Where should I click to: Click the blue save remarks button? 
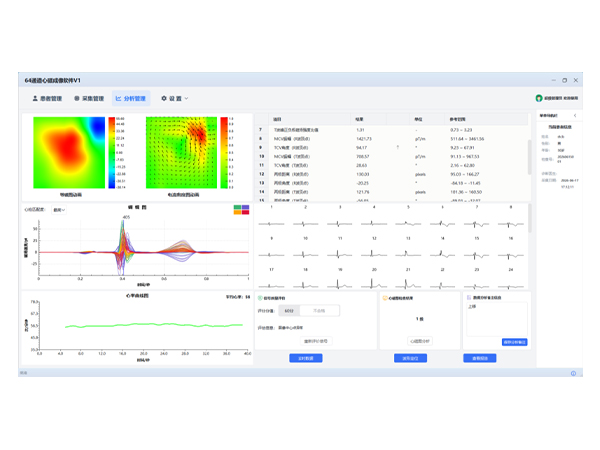click(x=515, y=342)
